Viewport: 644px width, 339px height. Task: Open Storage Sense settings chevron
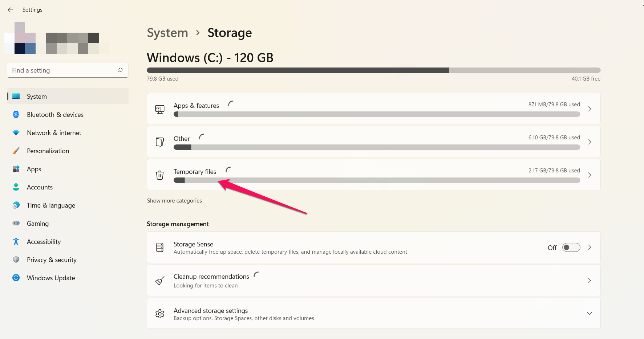589,248
